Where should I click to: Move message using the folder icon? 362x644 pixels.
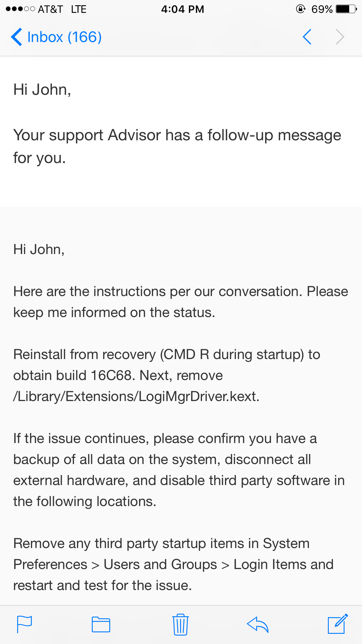pos(101,624)
